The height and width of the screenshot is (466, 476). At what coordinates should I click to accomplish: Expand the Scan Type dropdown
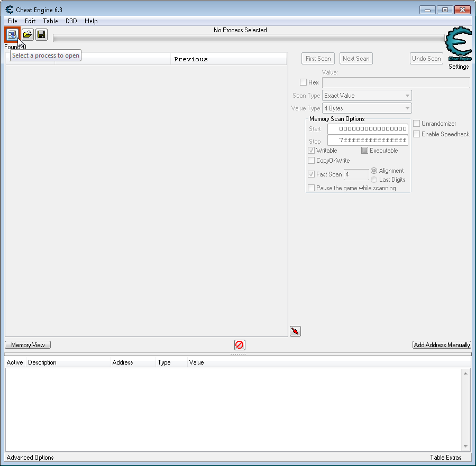point(367,96)
